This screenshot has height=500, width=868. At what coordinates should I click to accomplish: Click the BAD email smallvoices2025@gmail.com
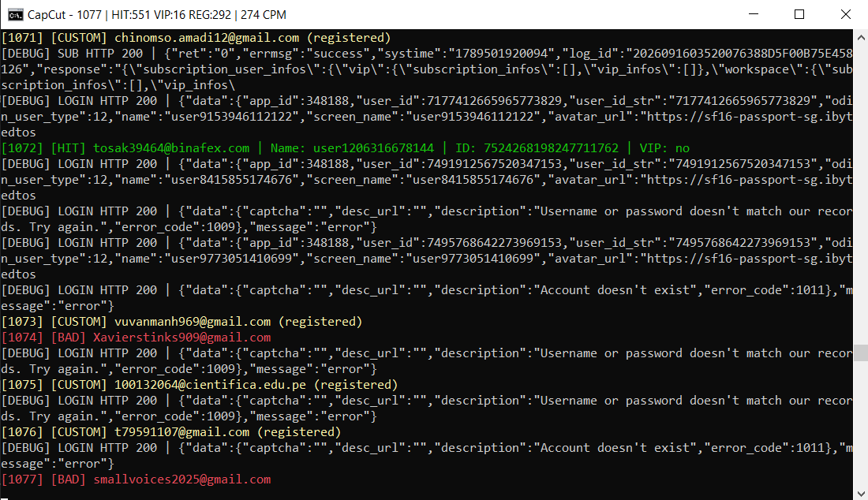[182, 479]
